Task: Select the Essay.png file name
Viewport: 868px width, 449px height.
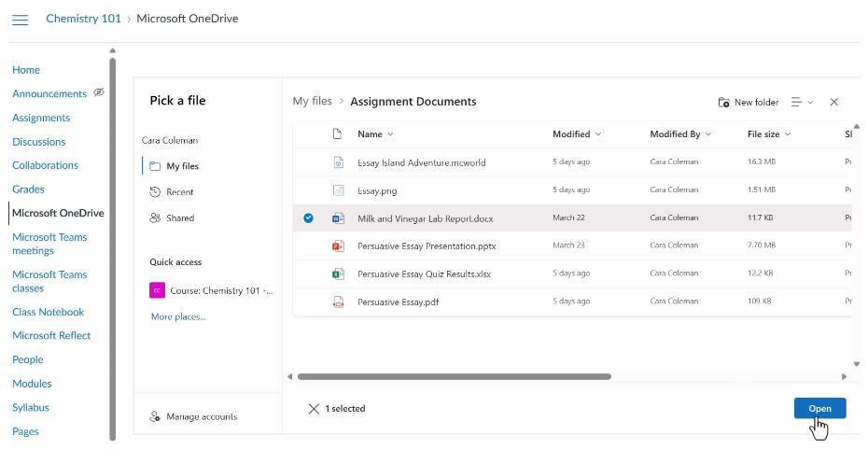Action: (x=377, y=191)
